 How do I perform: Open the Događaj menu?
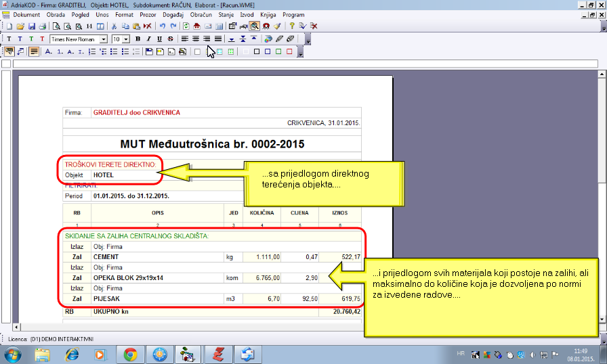point(173,15)
